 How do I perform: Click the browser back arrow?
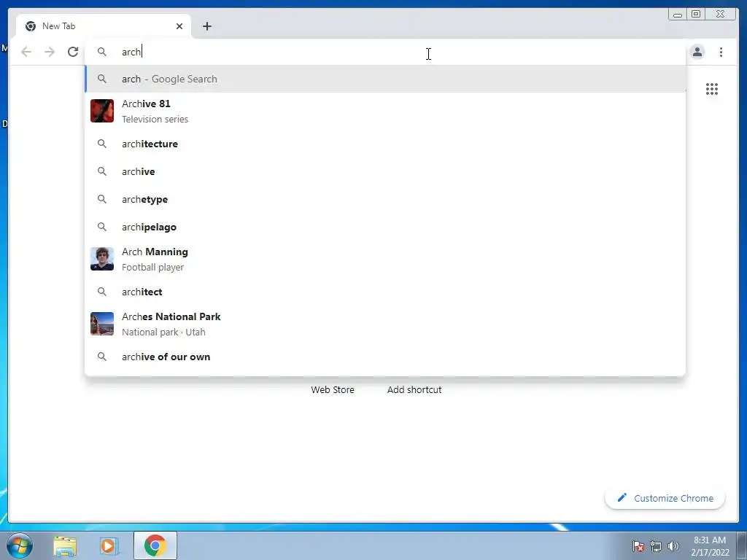[26, 52]
